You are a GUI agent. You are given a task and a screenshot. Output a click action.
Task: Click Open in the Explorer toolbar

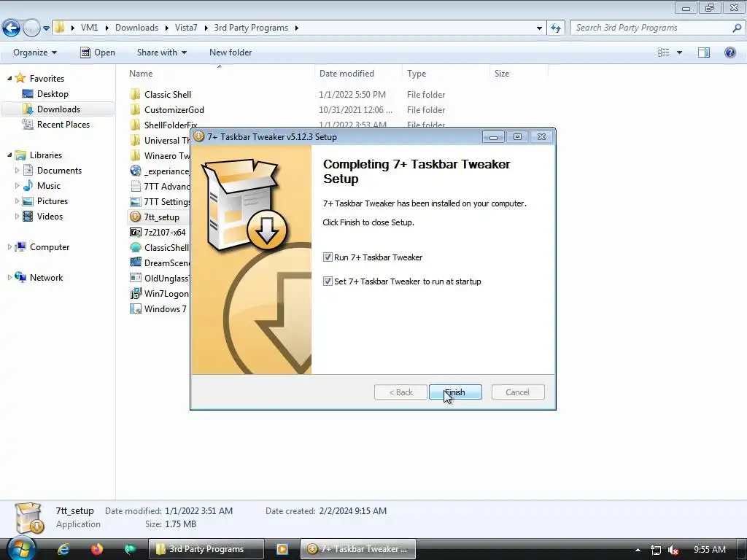click(98, 52)
